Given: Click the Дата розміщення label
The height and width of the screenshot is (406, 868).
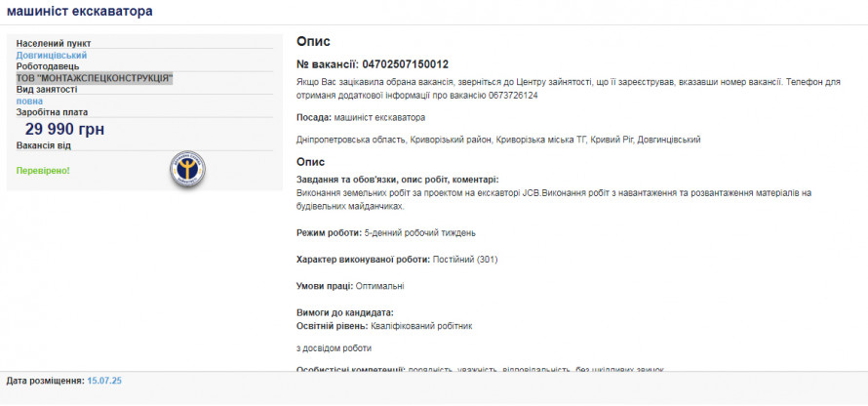Looking at the screenshot, I should 45,380.
